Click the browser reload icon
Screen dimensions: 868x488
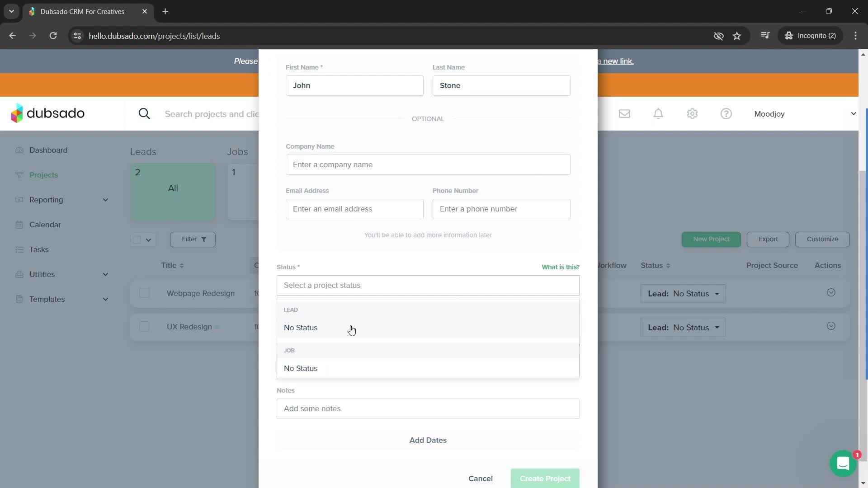coord(53,36)
